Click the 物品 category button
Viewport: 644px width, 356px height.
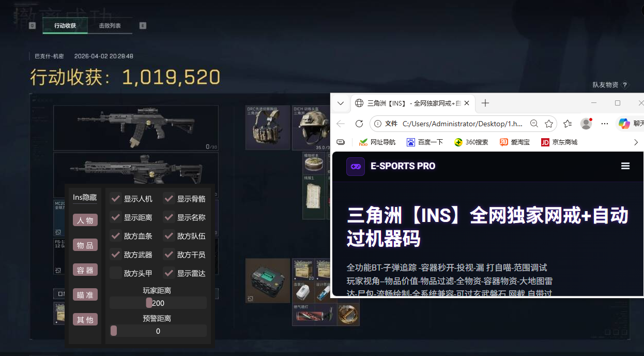pyautogui.click(x=85, y=245)
